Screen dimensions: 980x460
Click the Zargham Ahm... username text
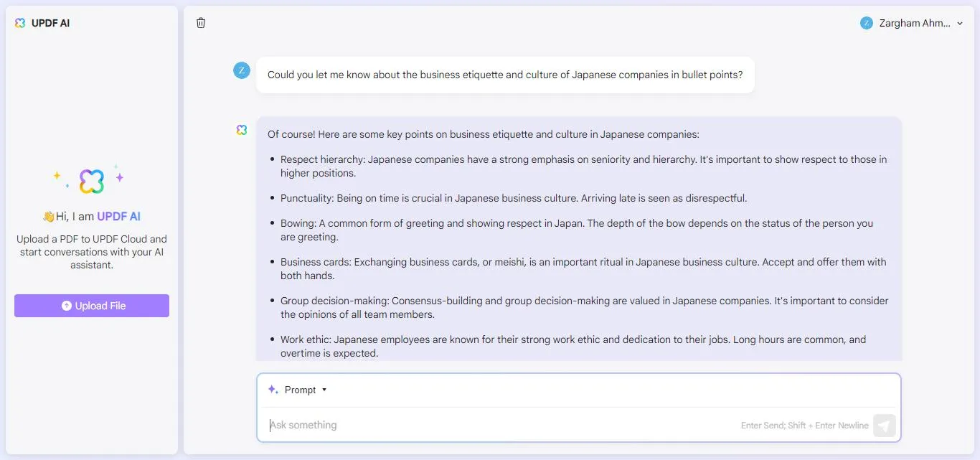pos(915,23)
